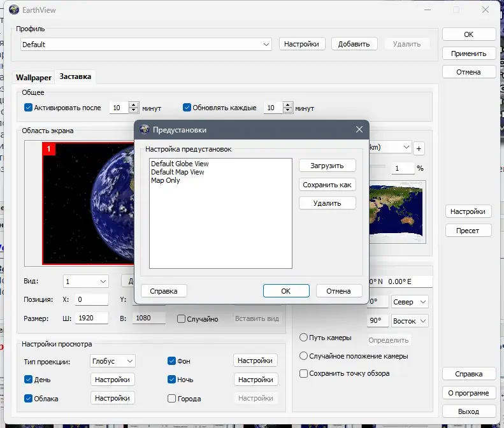Click the Пресет button
Screen dimensions: 504x428
pyautogui.click(x=468, y=231)
